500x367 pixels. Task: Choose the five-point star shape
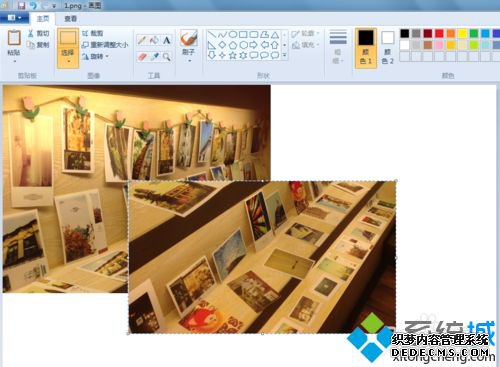tap(233, 55)
